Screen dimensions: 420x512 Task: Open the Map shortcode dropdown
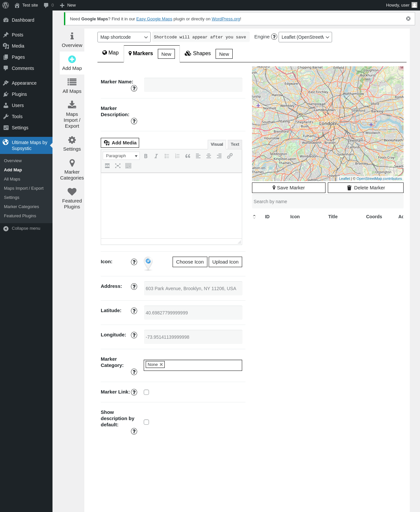point(124,37)
